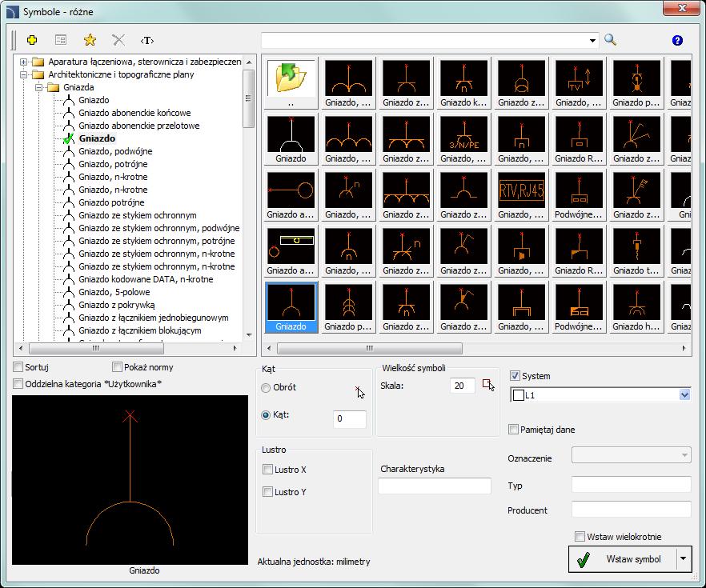Image resolution: width=706 pixels, height=588 pixels.
Task: Select Gniazdo, 5-polowe in tree
Action: [114, 292]
